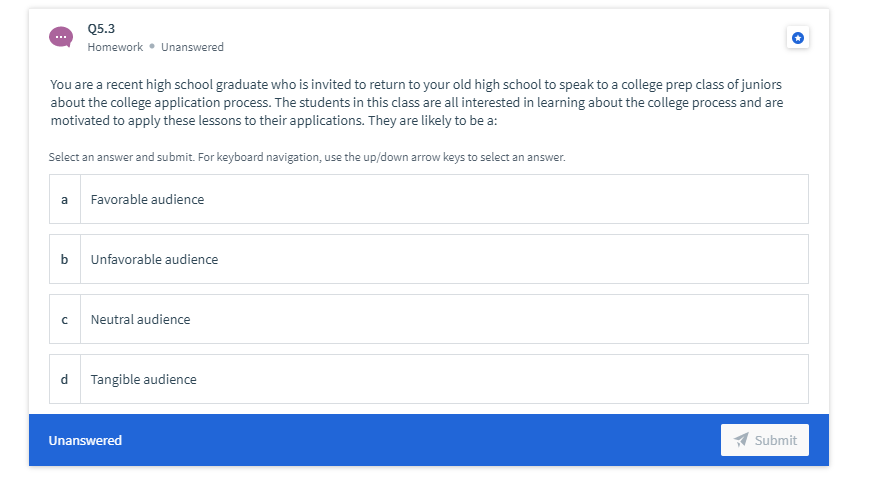Click the Q5.3 question title
The image size is (879, 479).
[x=101, y=29]
